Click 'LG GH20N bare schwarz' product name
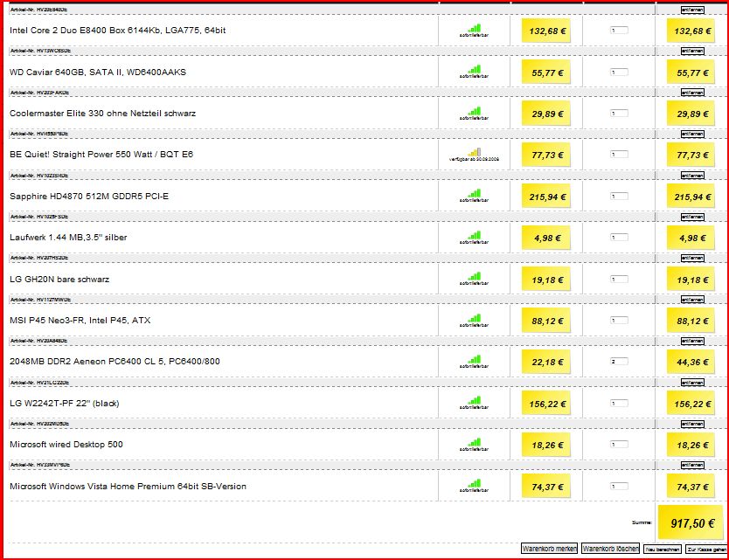Viewport: 729px width, 560px height. (x=59, y=280)
